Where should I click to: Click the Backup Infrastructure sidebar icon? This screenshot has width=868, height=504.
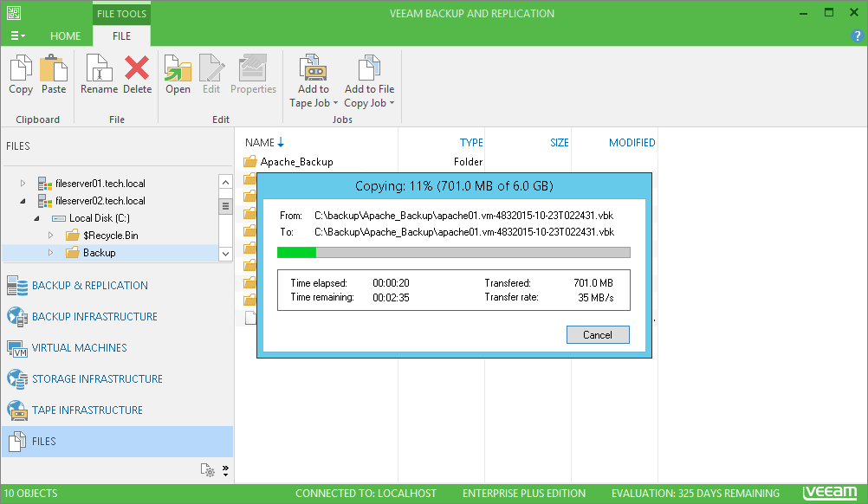[x=17, y=316]
